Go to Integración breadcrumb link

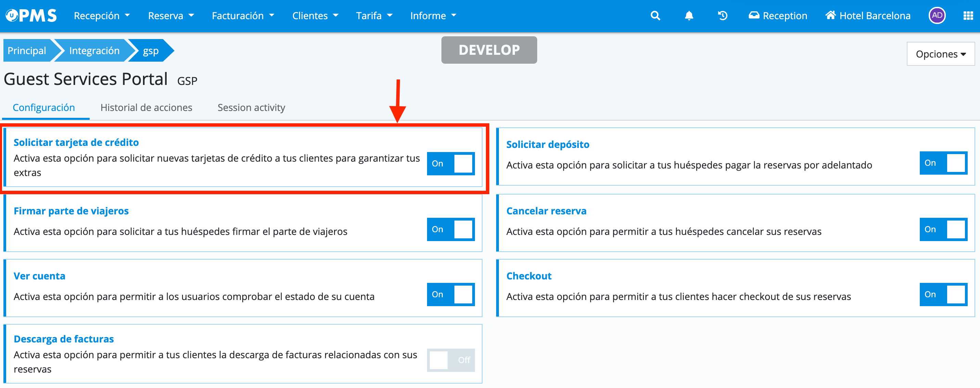coord(94,51)
